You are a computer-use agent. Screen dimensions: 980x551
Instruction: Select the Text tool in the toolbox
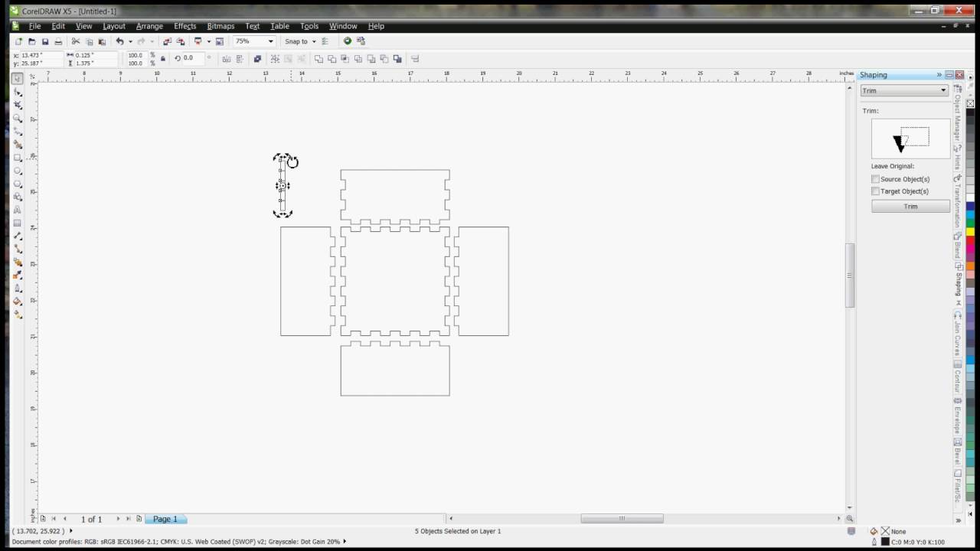(x=18, y=210)
